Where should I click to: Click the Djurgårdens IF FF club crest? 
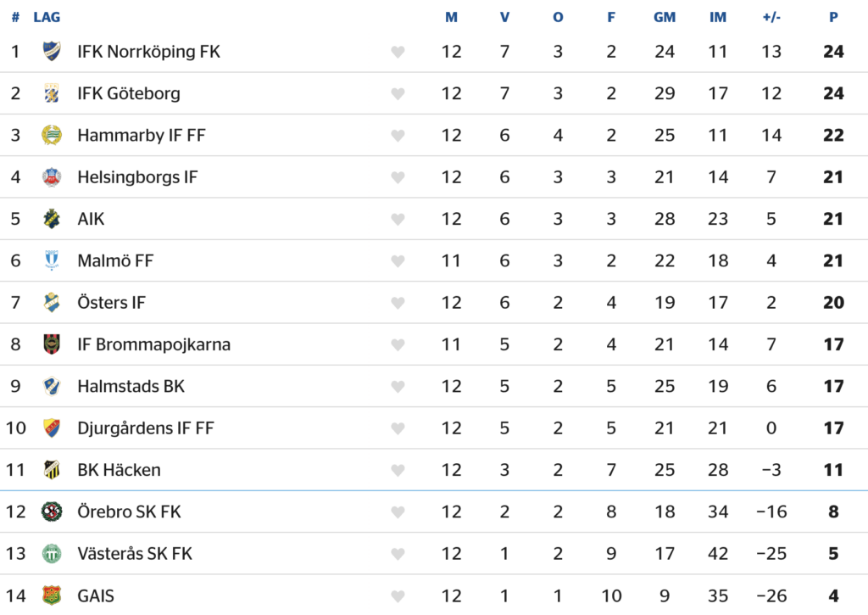point(52,428)
